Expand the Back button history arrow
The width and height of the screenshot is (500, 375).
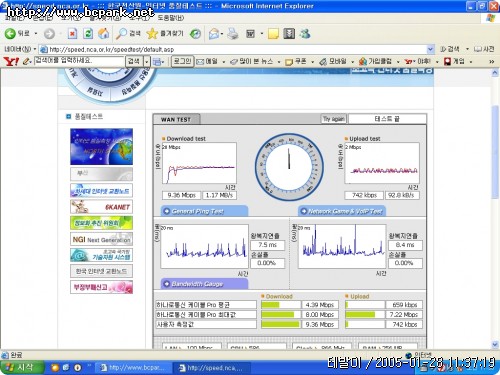click(36, 34)
